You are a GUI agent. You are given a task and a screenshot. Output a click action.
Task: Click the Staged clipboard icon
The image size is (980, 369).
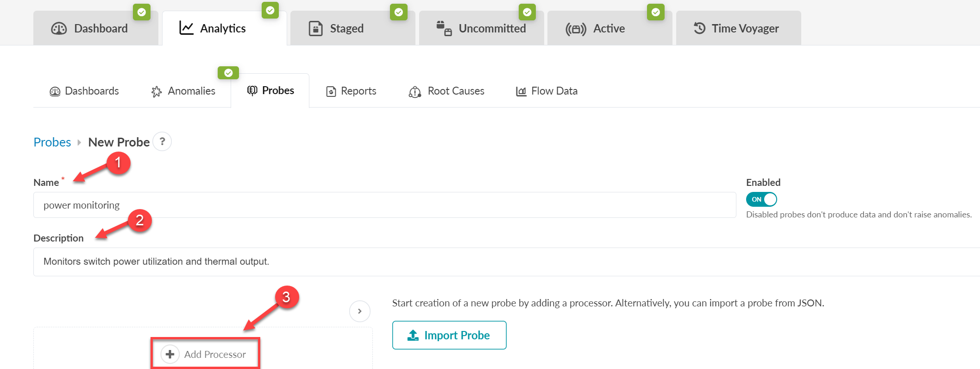[315, 29]
